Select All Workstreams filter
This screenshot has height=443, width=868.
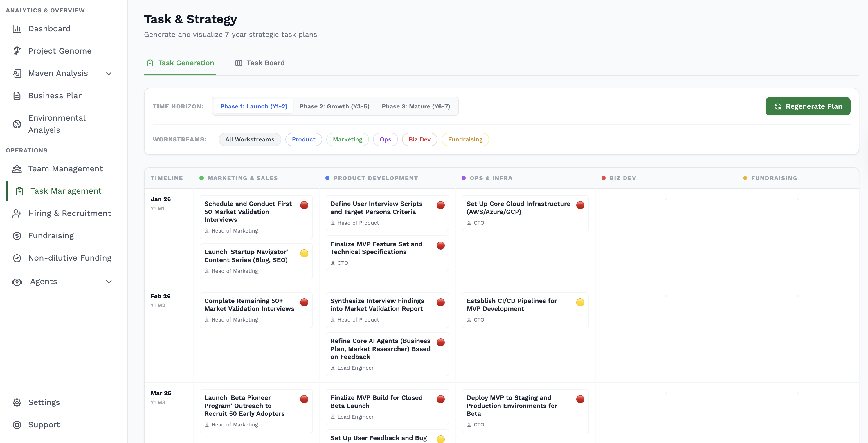249,139
